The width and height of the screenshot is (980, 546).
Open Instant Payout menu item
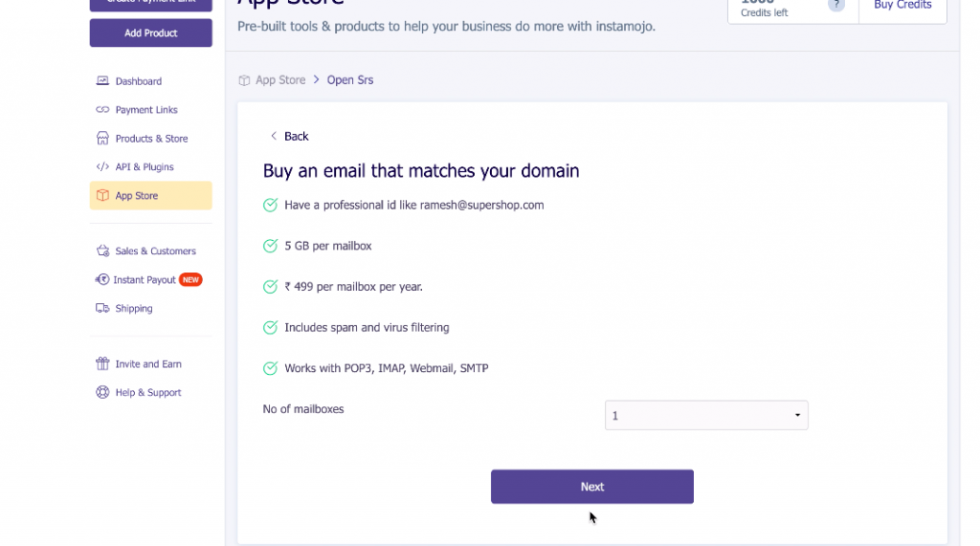point(145,280)
